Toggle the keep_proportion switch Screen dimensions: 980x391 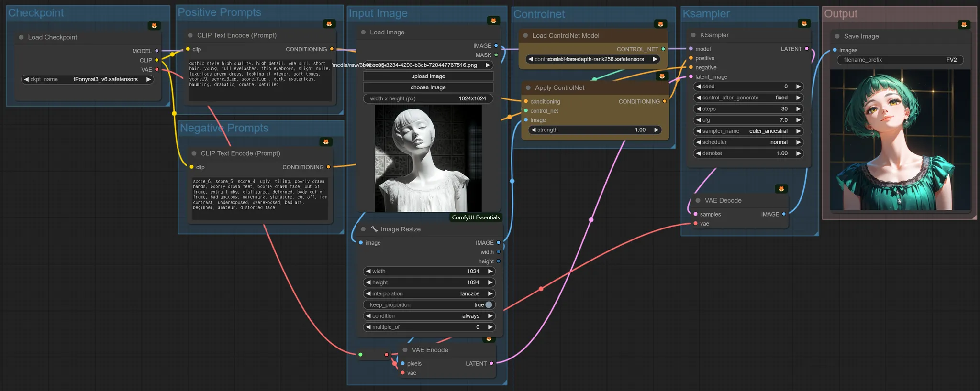pyautogui.click(x=488, y=305)
